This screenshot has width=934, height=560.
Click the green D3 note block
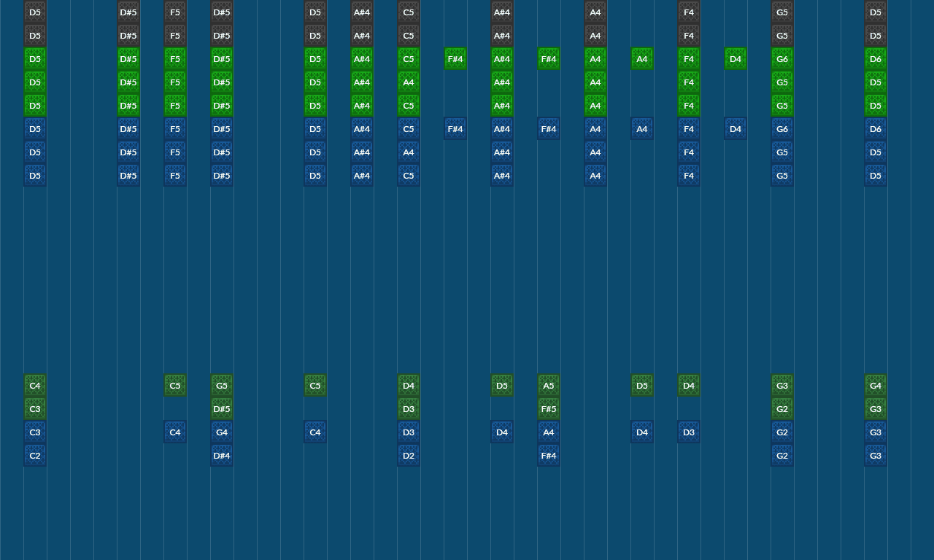pyautogui.click(x=409, y=409)
